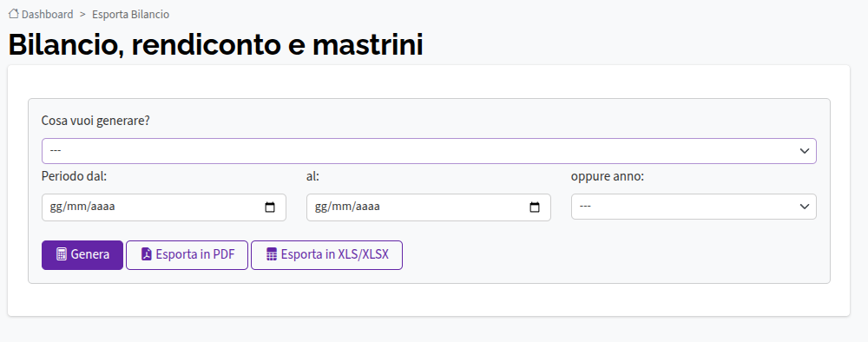Click chevron arrow of generate selector

tap(805, 151)
